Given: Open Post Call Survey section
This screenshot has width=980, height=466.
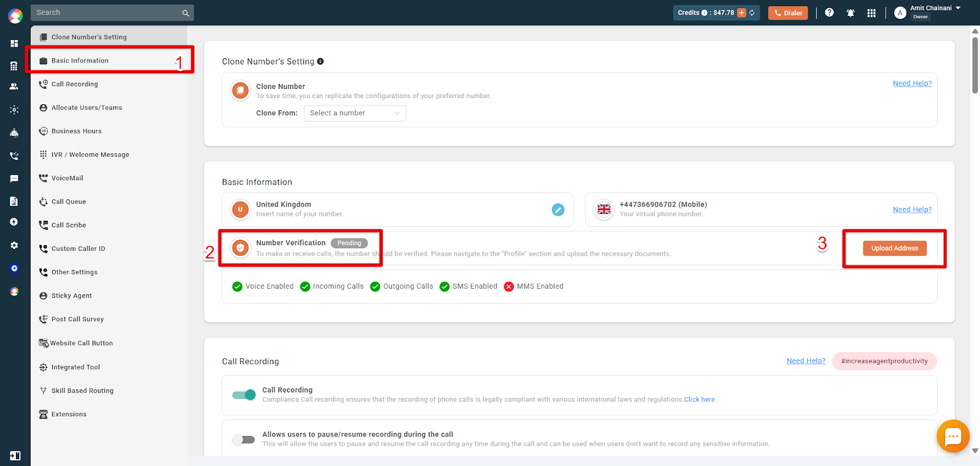Looking at the screenshot, I should (x=109, y=319).
